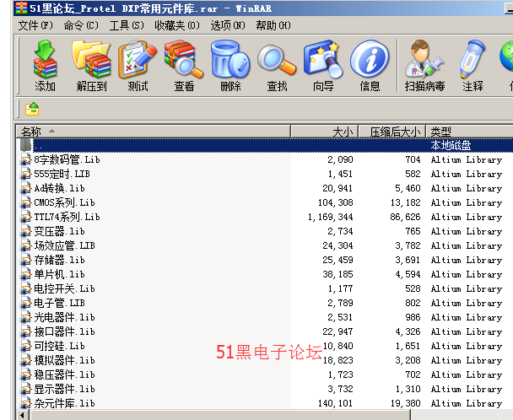Select file icon of 变压器.lib
513x420 pixels.
[x=26, y=231]
